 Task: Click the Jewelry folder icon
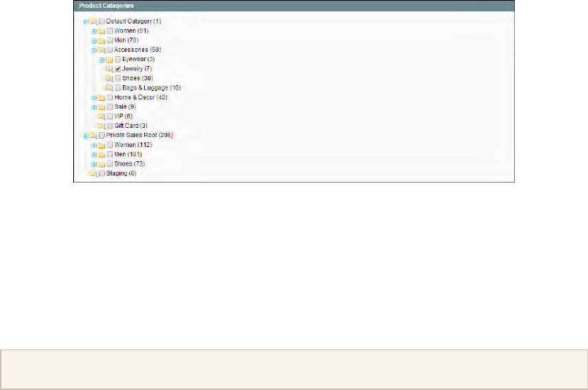109,69
